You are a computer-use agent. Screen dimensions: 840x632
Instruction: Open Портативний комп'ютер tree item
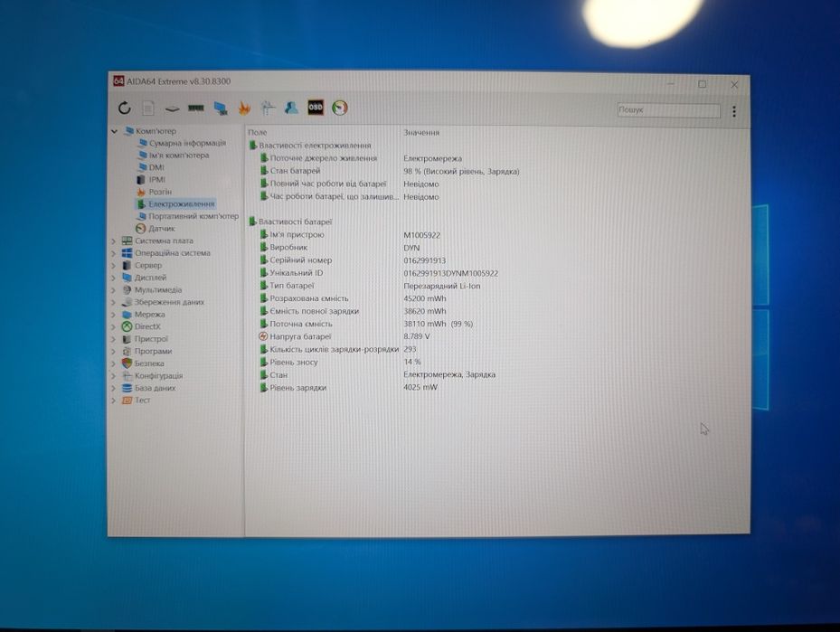pyautogui.click(x=193, y=216)
